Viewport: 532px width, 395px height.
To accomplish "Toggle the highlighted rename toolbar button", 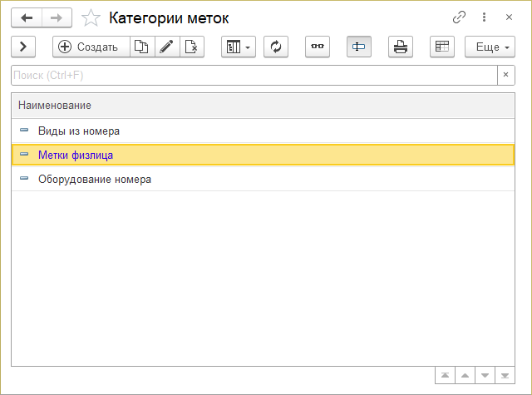I will (359, 47).
